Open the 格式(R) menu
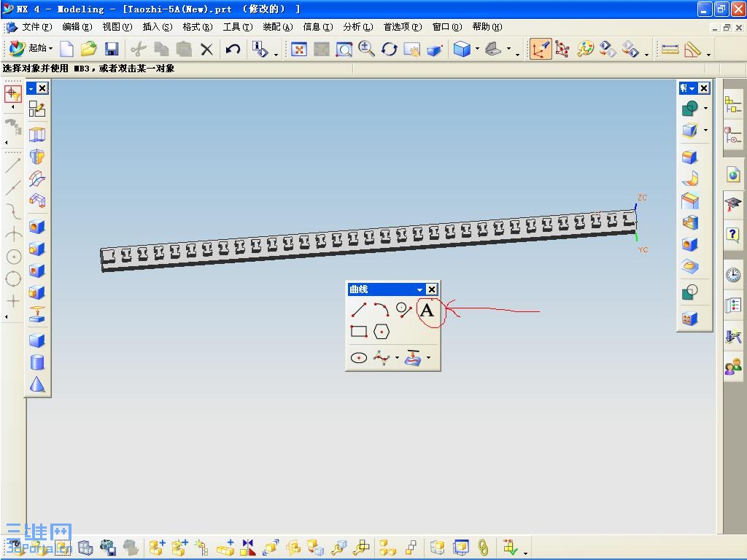747x560 pixels. click(x=197, y=27)
